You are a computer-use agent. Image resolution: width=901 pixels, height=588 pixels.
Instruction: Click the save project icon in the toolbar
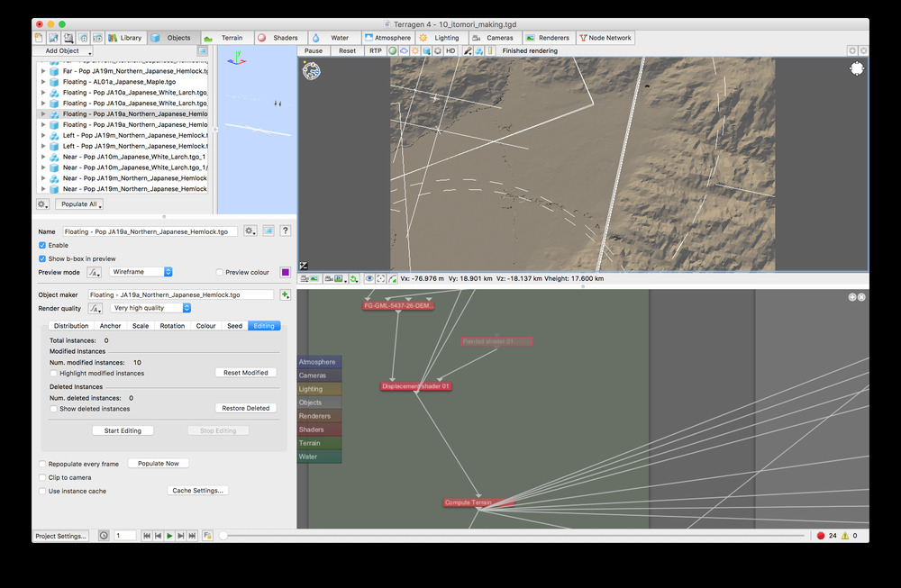tap(68, 38)
